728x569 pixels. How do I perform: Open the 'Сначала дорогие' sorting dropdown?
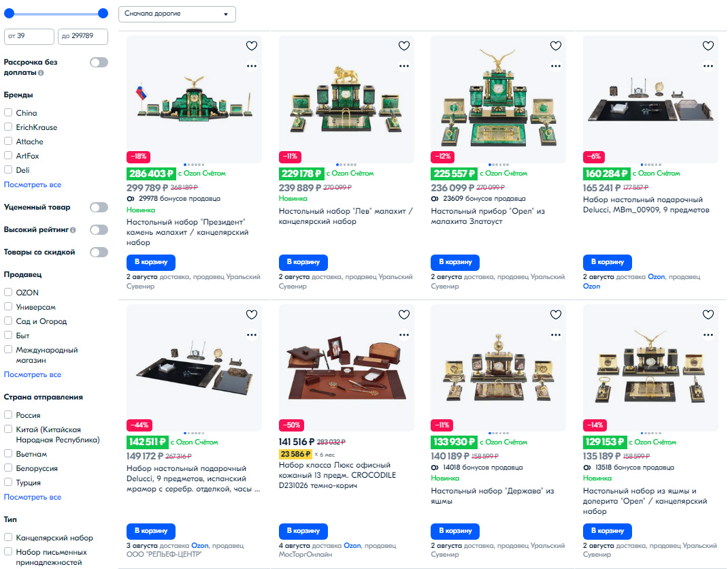tap(177, 14)
